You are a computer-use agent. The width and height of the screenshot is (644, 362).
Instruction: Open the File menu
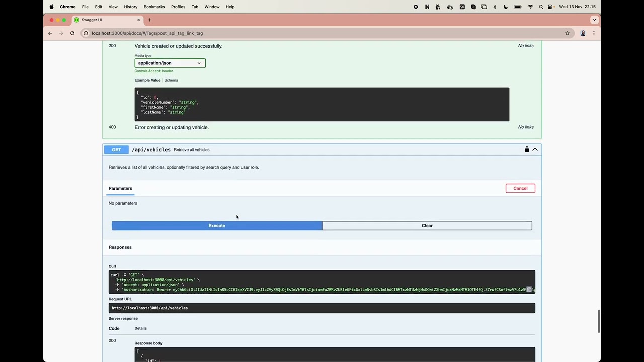(85, 7)
